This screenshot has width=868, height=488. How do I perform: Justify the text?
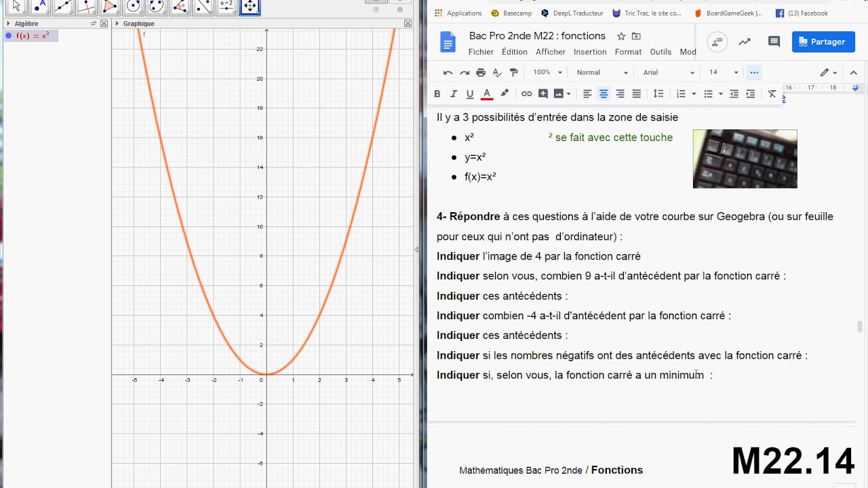[x=636, y=94]
